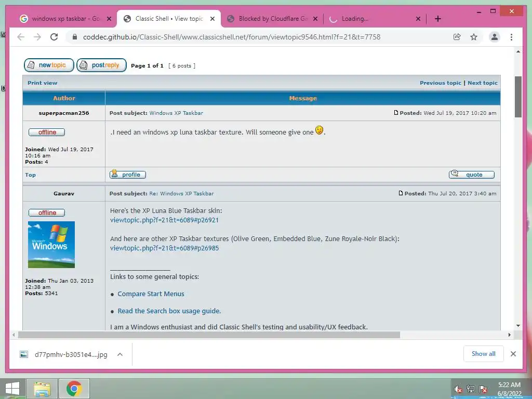Open File Explorer from the taskbar

[x=43, y=389]
